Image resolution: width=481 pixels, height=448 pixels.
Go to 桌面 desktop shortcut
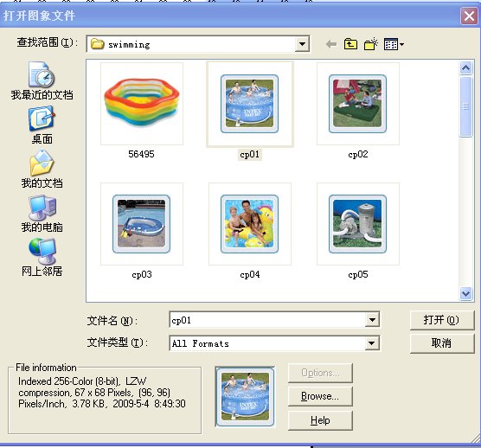[x=42, y=125]
